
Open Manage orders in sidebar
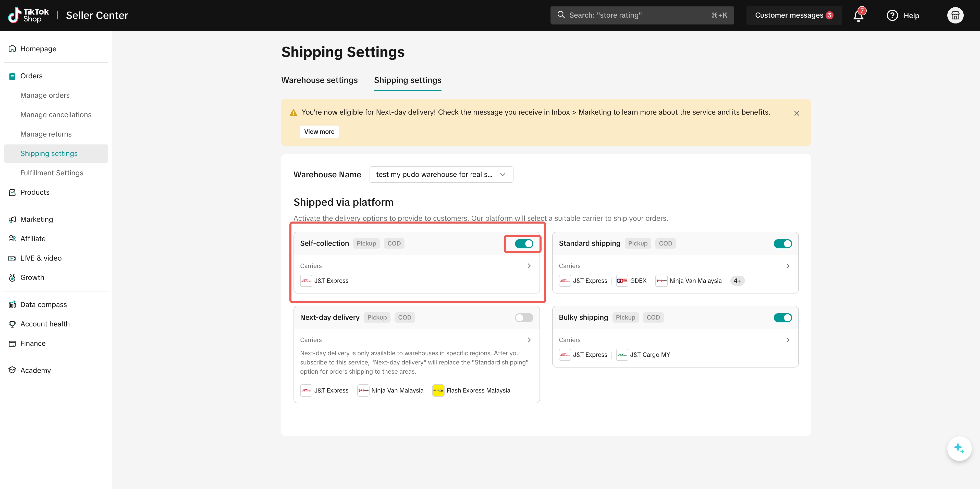(x=45, y=95)
